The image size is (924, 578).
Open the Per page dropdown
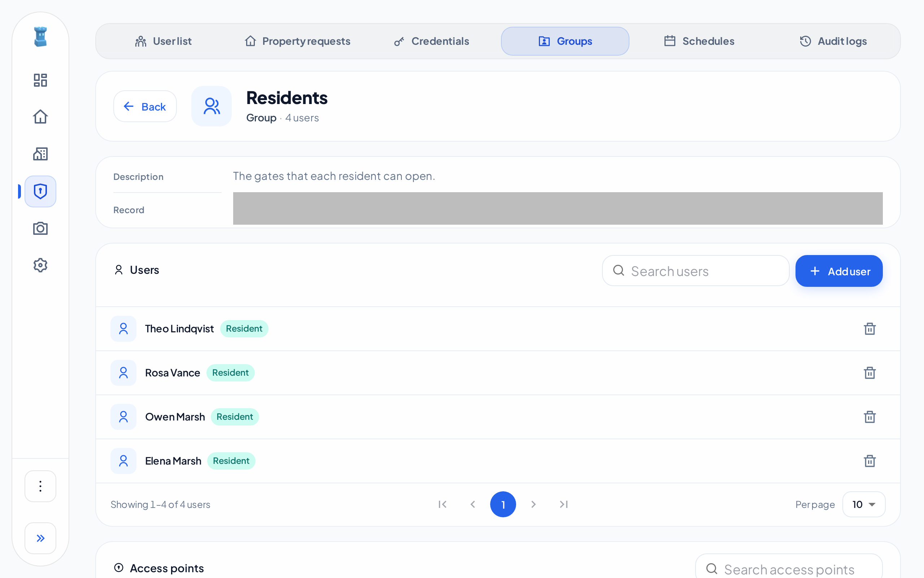click(x=864, y=504)
